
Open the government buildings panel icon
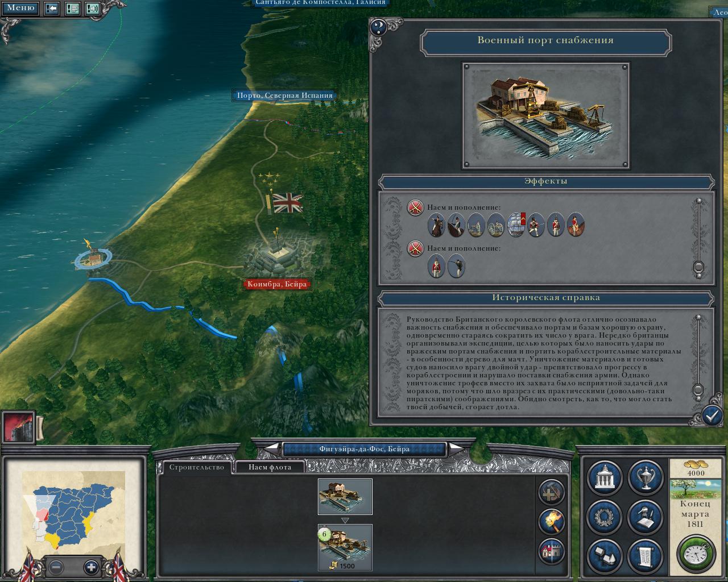pos(605,478)
